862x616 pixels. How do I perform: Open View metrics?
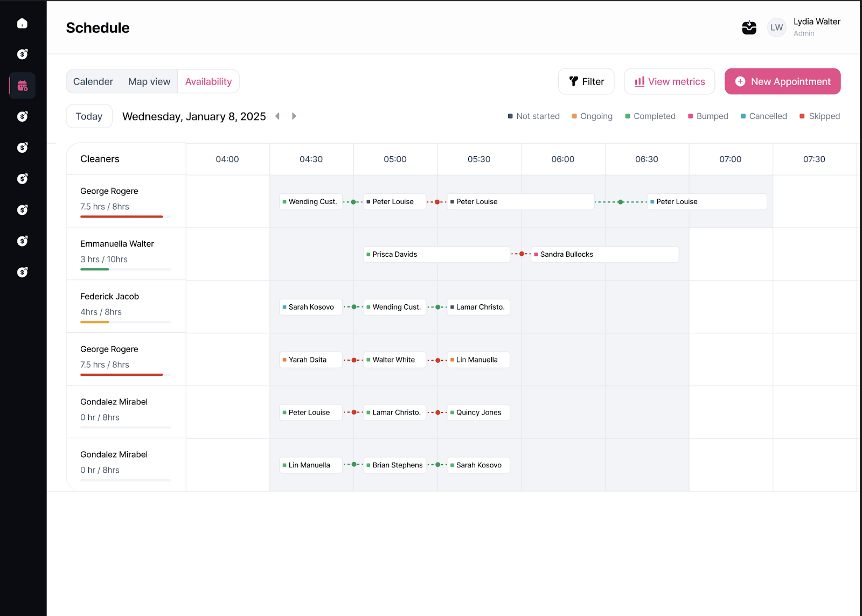[x=670, y=81]
